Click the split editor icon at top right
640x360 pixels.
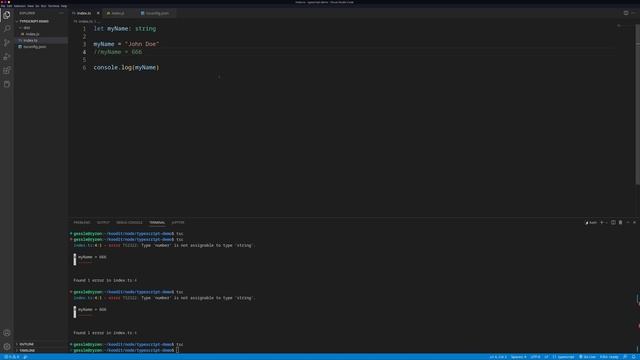pos(626,13)
